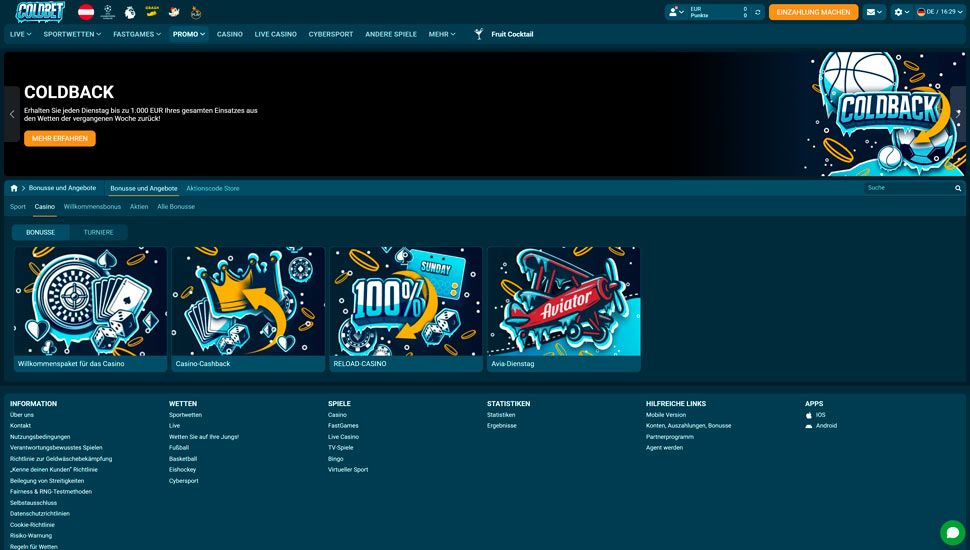Open Statistiken footer link

pos(501,415)
